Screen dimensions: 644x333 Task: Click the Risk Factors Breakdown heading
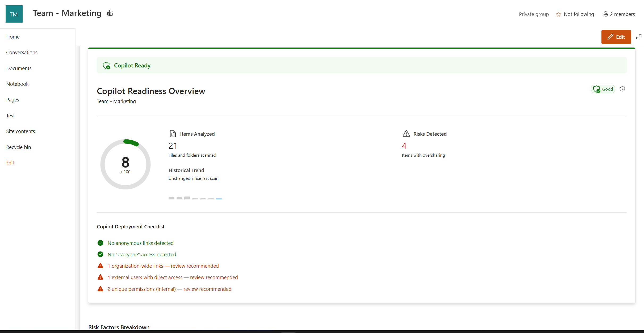119,327
